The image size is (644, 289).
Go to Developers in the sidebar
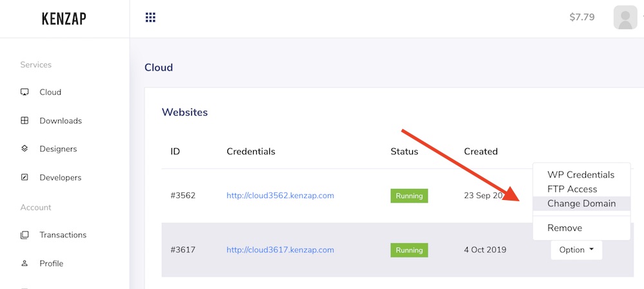tap(61, 177)
